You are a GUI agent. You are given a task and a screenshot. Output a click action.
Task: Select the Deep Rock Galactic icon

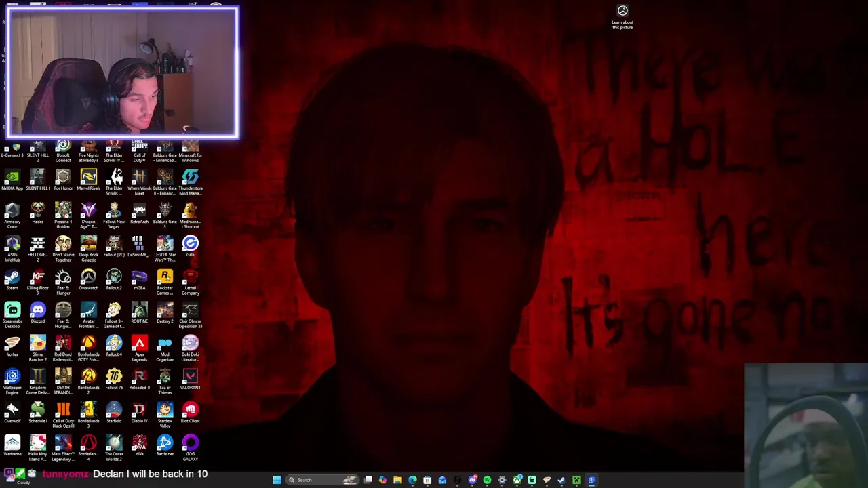88,248
